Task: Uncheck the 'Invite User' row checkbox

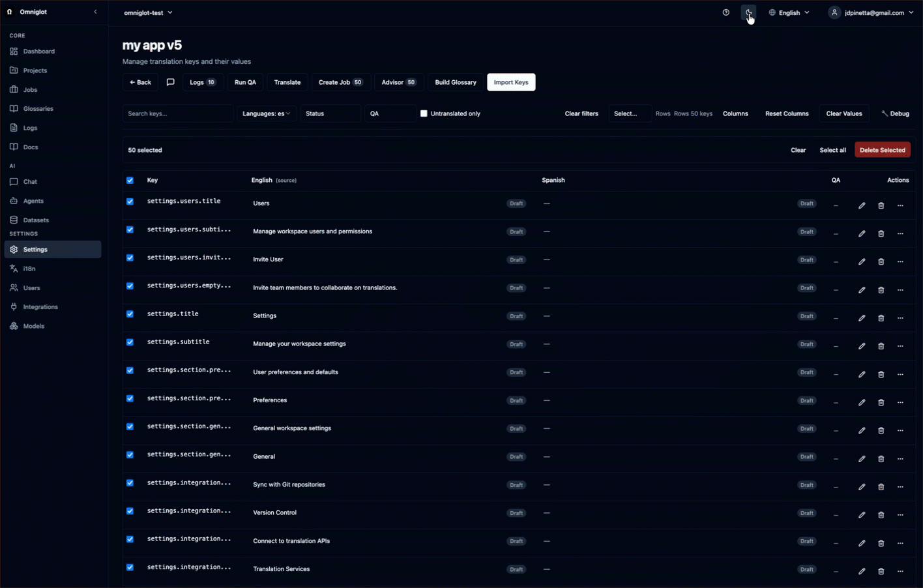Action: (x=130, y=257)
